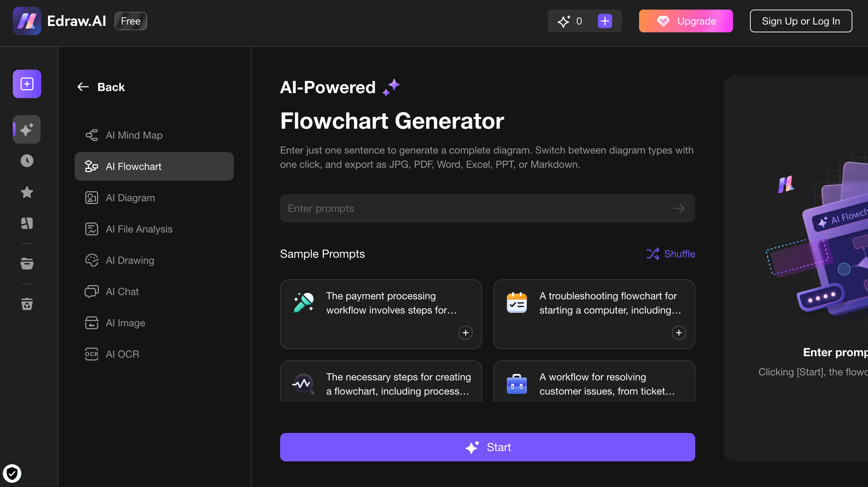Click the AI OCR tool icon

(91, 353)
